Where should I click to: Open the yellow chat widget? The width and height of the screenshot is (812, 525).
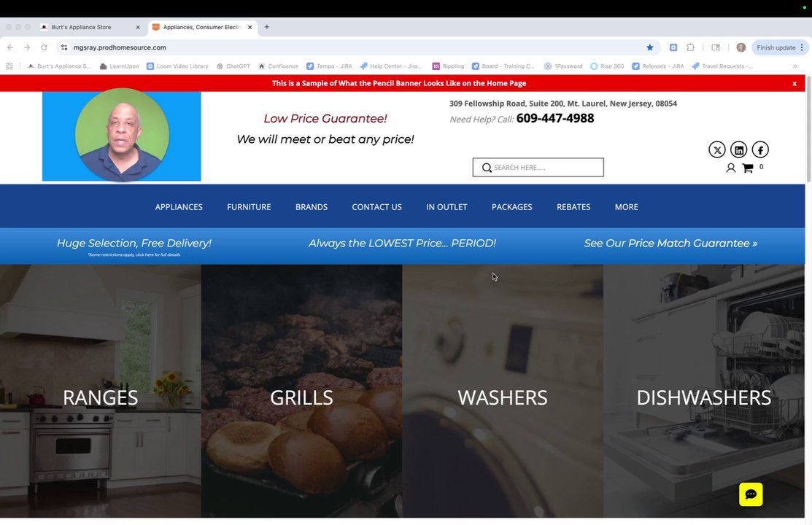tap(751, 494)
